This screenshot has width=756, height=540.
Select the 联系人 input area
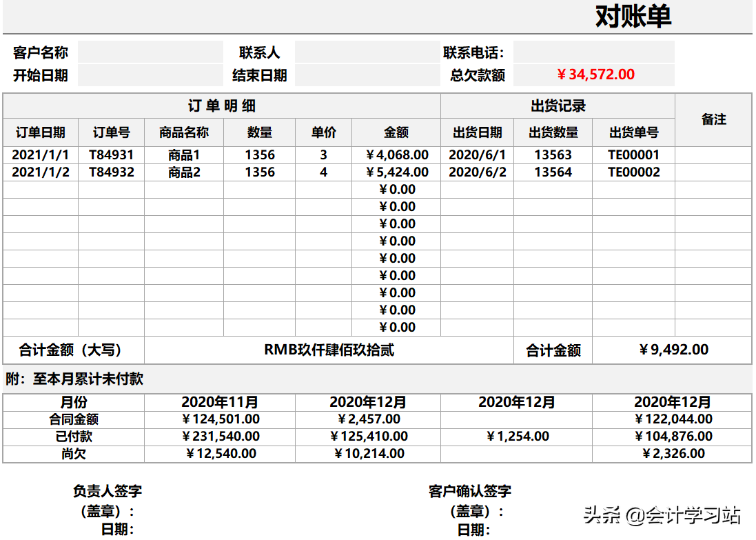365,50
